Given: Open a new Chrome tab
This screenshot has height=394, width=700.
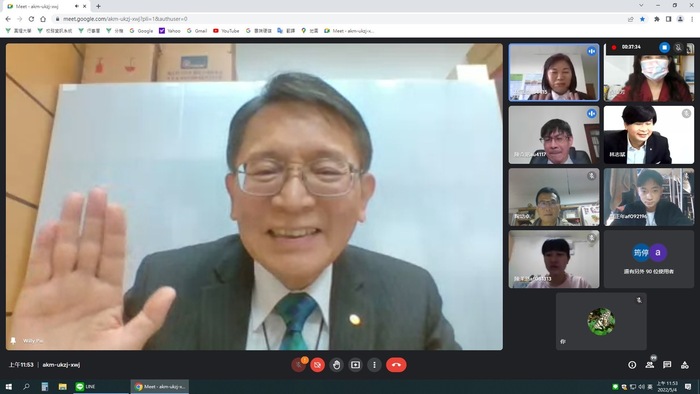Looking at the screenshot, I should tap(98, 6).
